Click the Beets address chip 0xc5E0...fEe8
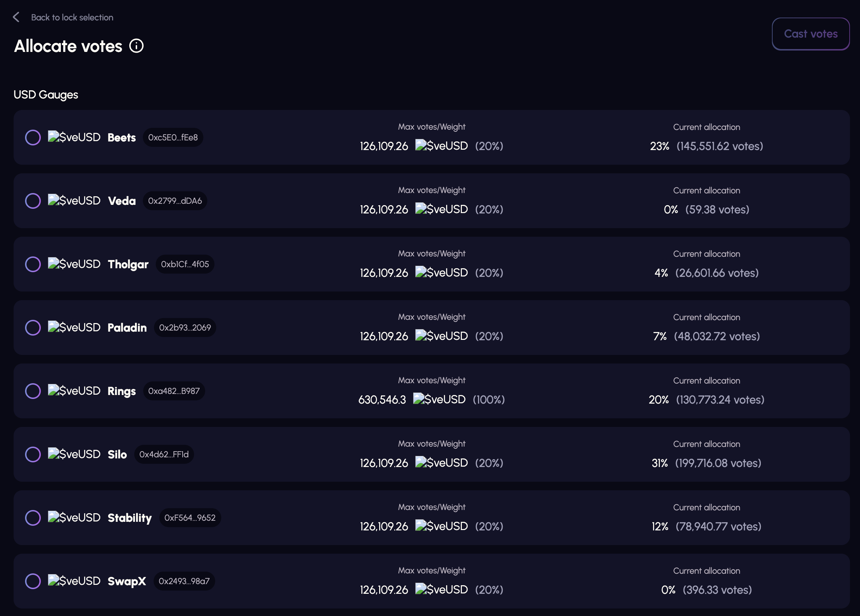 (173, 137)
